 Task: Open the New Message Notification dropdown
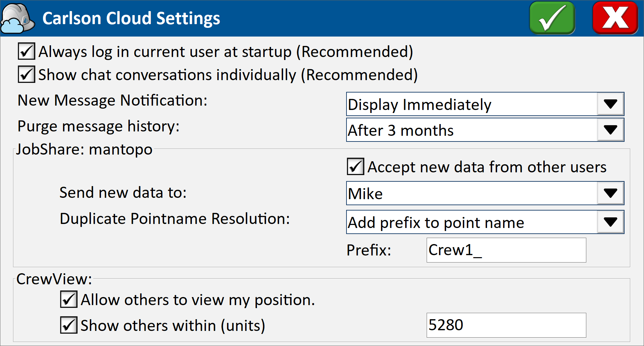[x=485, y=104]
